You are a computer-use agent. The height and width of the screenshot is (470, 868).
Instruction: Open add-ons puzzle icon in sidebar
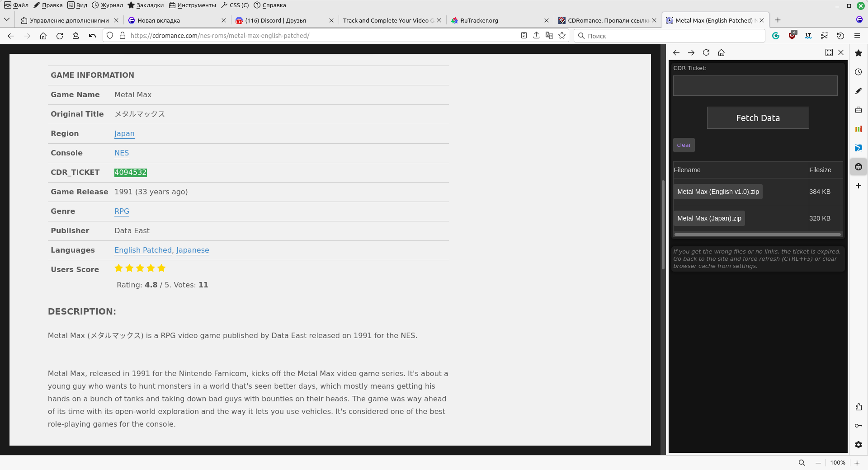point(859,407)
